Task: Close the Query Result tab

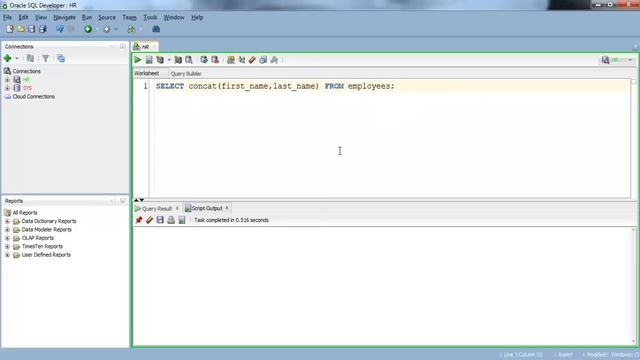Action: pyautogui.click(x=177, y=209)
